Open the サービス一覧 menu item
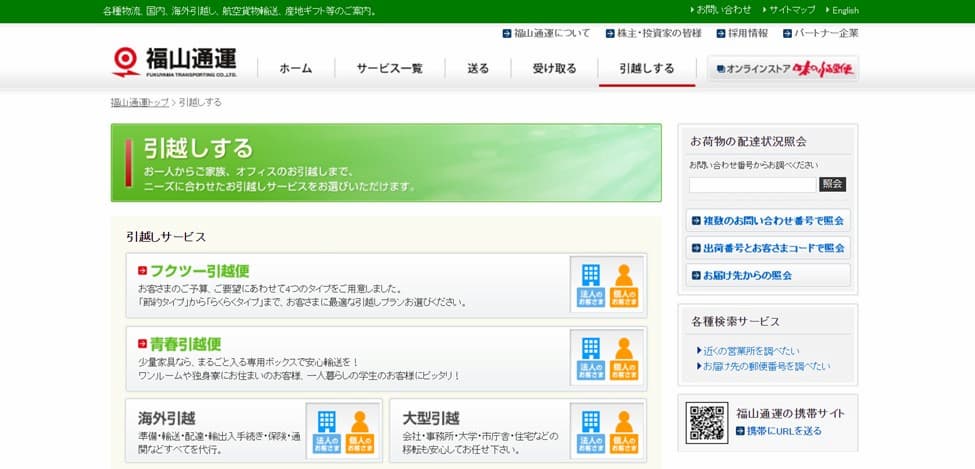Viewport: 975px width, 469px height. tap(389, 69)
